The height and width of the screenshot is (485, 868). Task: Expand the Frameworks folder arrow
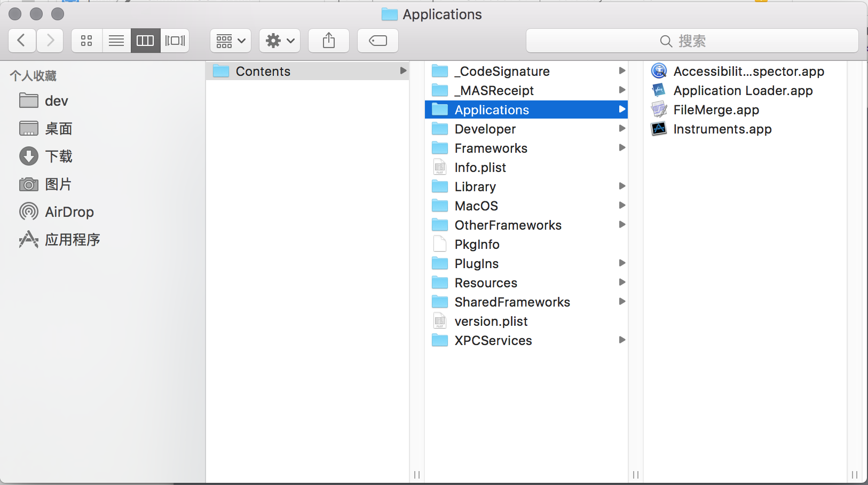(622, 147)
